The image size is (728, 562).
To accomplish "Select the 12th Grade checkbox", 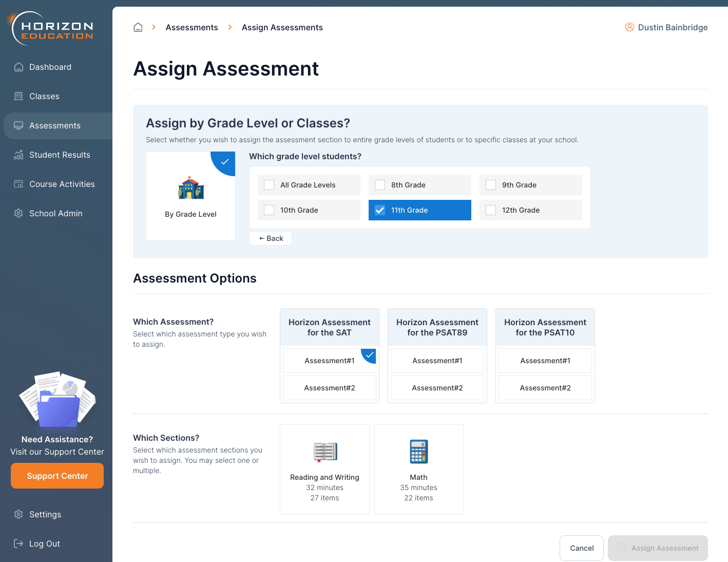I will point(490,210).
